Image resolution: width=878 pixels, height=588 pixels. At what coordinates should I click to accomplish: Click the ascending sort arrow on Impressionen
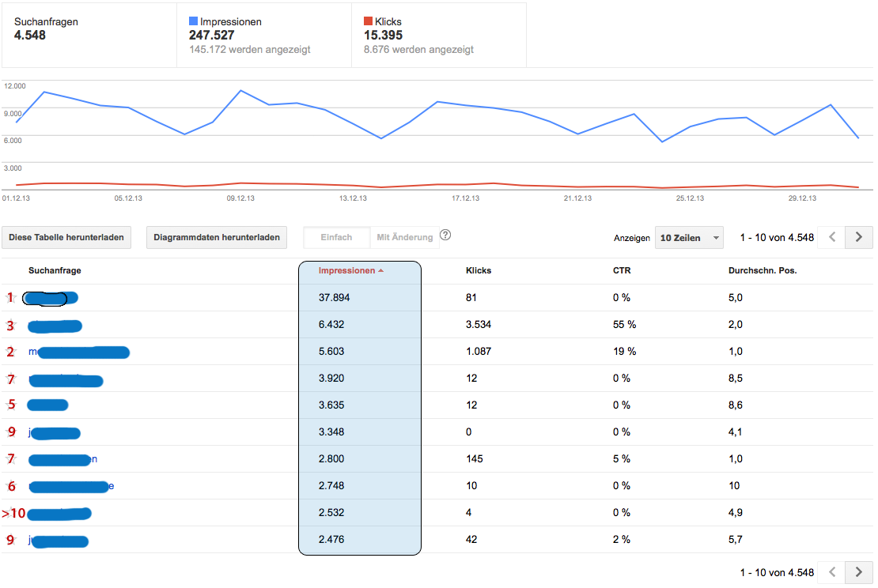[x=382, y=269]
